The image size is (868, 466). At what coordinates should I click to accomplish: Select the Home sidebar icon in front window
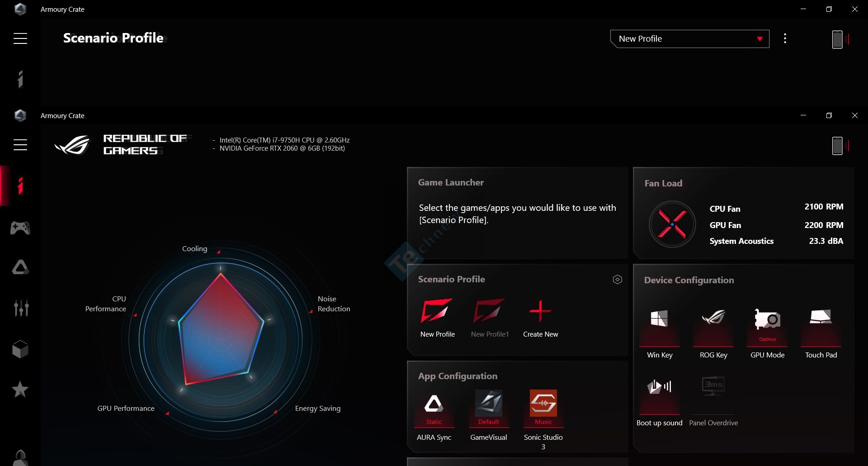click(20, 185)
